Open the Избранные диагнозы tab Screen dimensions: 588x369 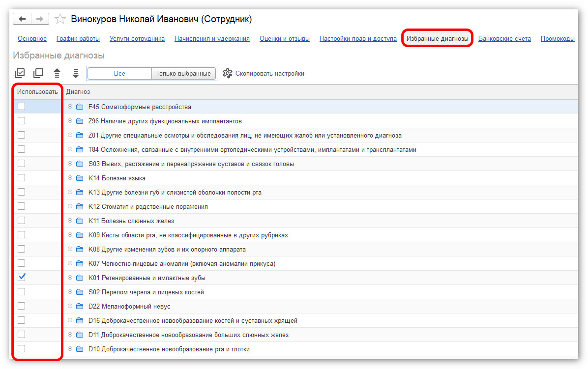click(437, 39)
